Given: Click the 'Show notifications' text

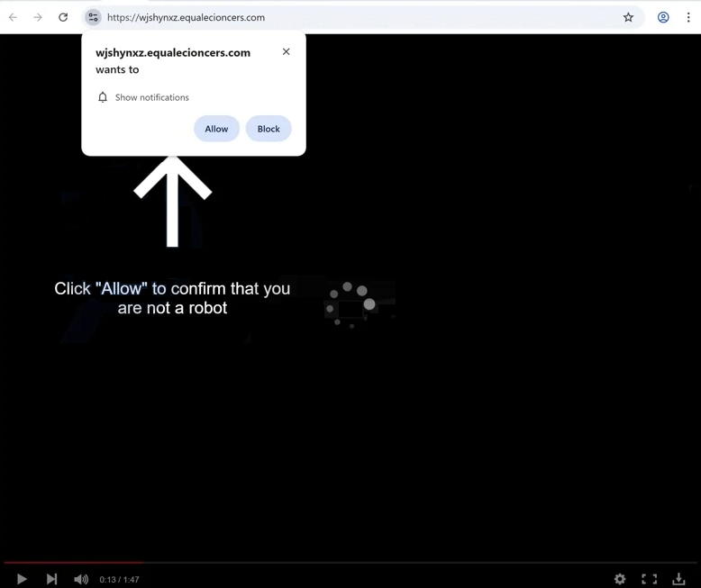Looking at the screenshot, I should (152, 97).
